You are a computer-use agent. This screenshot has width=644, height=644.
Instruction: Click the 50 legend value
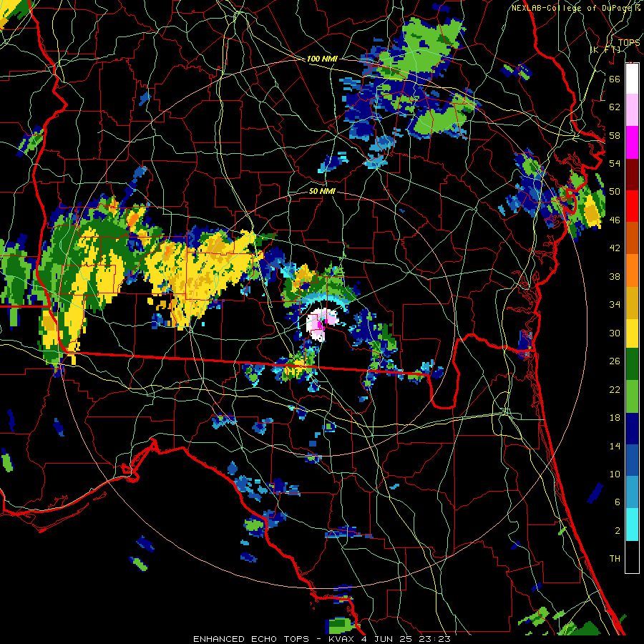pyautogui.click(x=615, y=192)
